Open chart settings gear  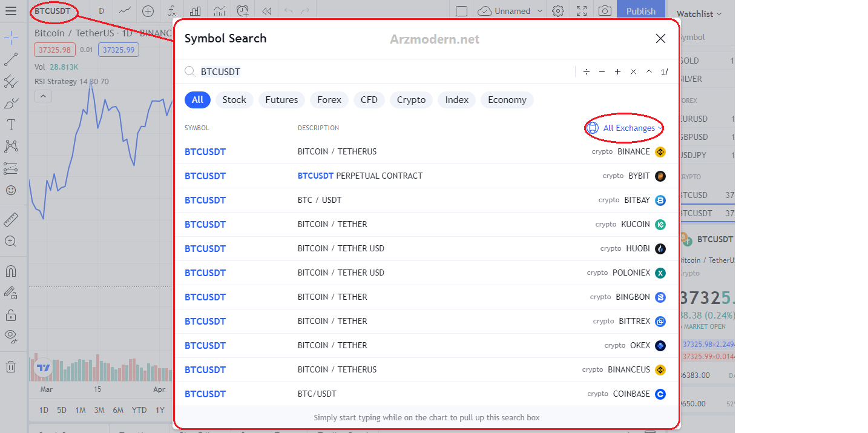pyautogui.click(x=558, y=11)
